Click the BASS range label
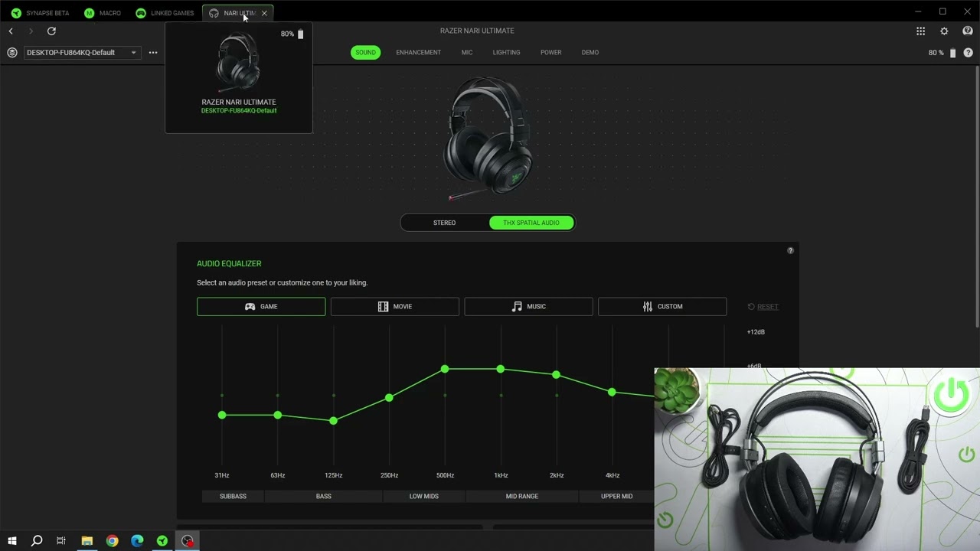This screenshot has width=980, height=551. pyautogui.click(x=324, y=497)
